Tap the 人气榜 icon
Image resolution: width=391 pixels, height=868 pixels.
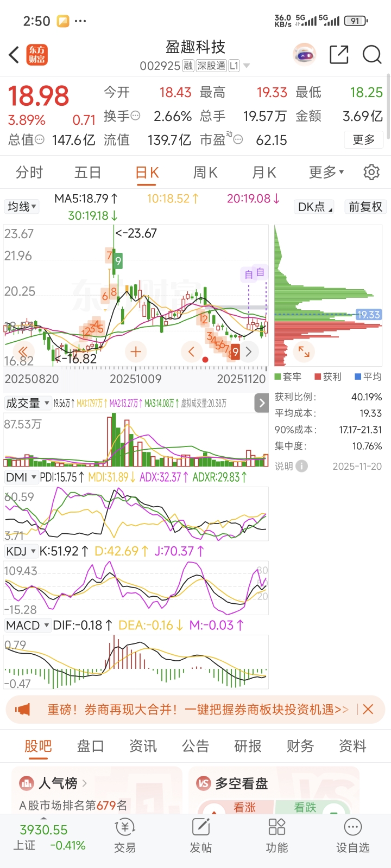pos(27,783)
